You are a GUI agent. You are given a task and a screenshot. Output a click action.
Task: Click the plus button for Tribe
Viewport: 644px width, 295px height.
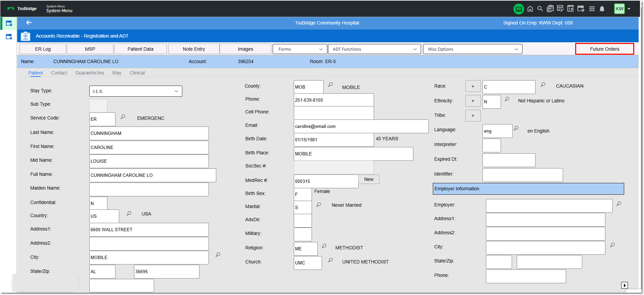(x=473, y=115)
